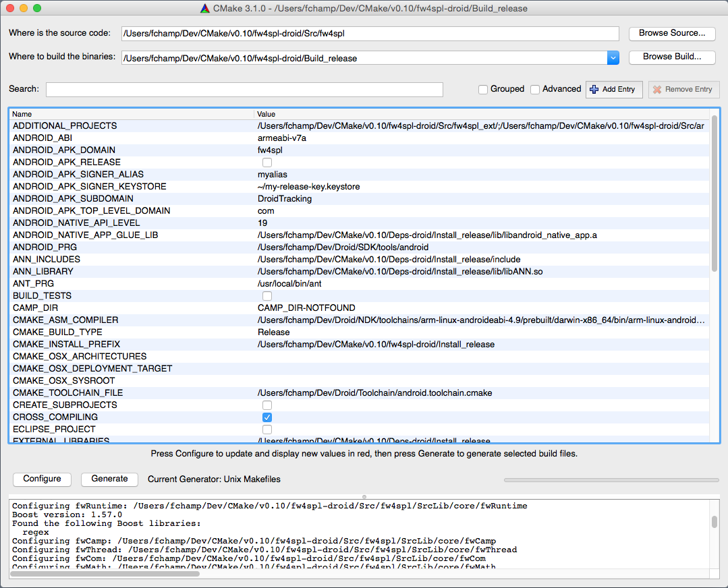Screen dimensions: 728x588
Task: Open the build binaries path dropdown
Action: 613,58
